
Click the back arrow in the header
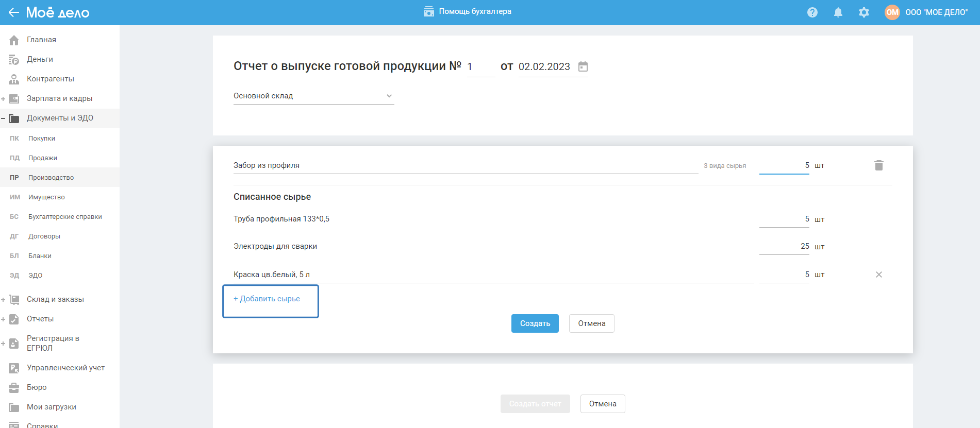coord(14,12)
